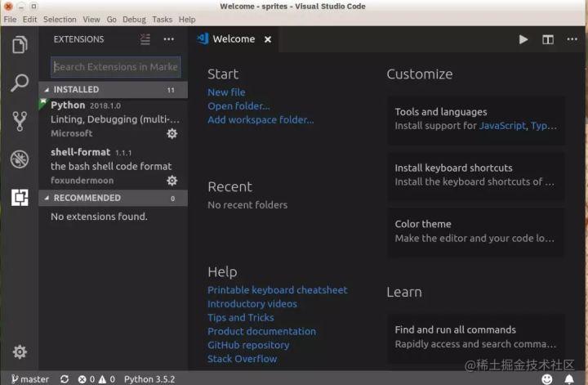588x385 pixels.
Task: Open the View menu
Action: (91, 19)
